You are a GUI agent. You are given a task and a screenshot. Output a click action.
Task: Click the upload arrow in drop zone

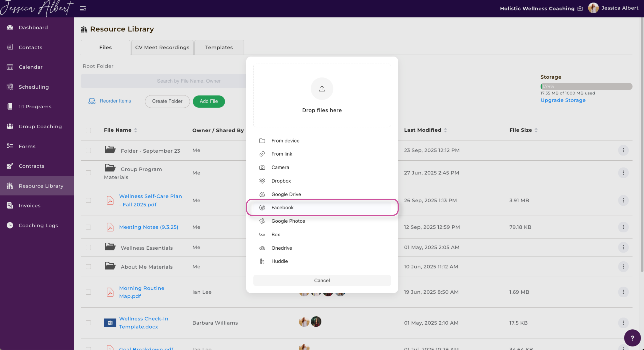click(x=322, y=89)
